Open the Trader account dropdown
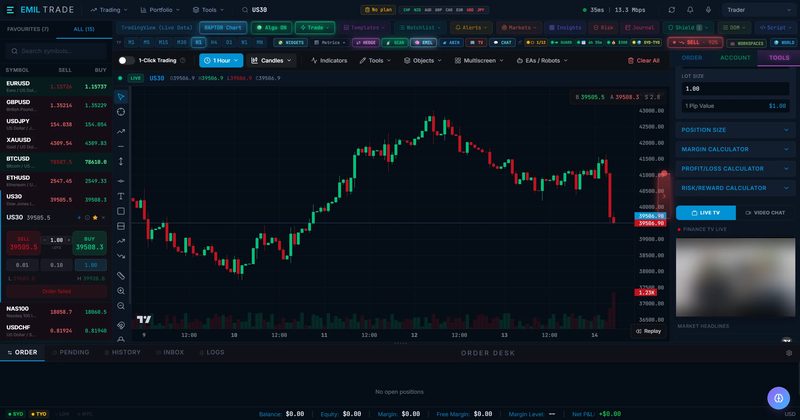The image size is (800, 420). [758, 10]
